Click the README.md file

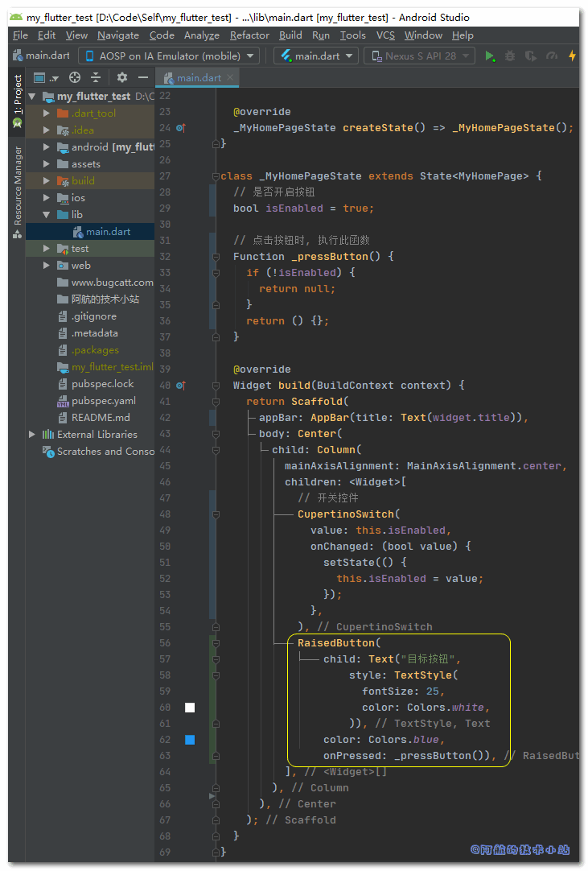point(100,418)
